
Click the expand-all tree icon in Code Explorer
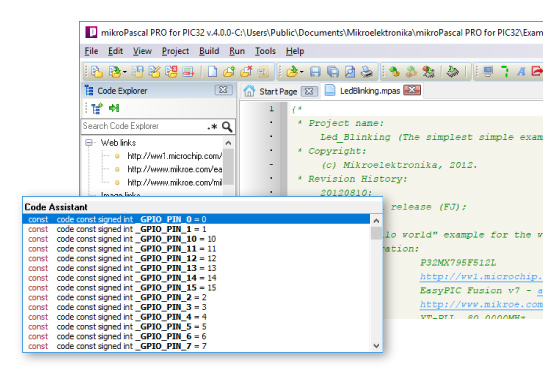coord(97,108)
